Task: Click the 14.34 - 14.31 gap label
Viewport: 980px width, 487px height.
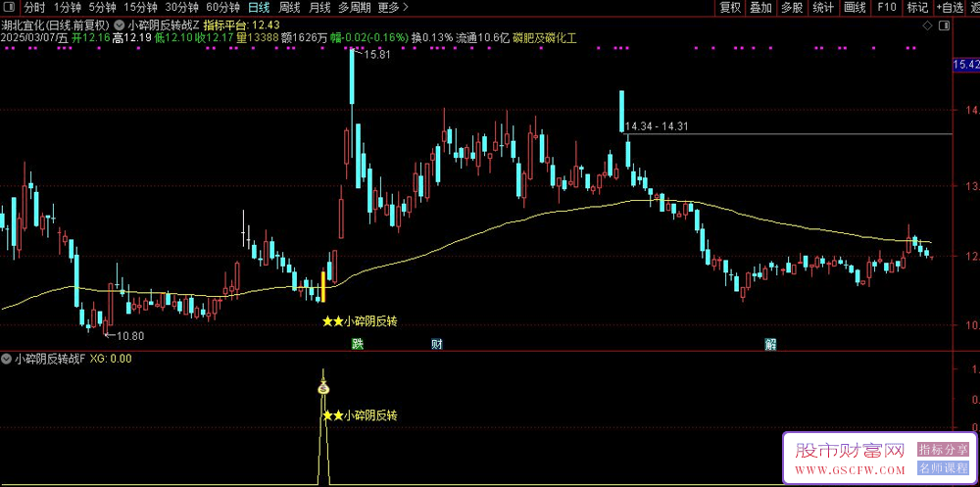Action: click(657, 126)
